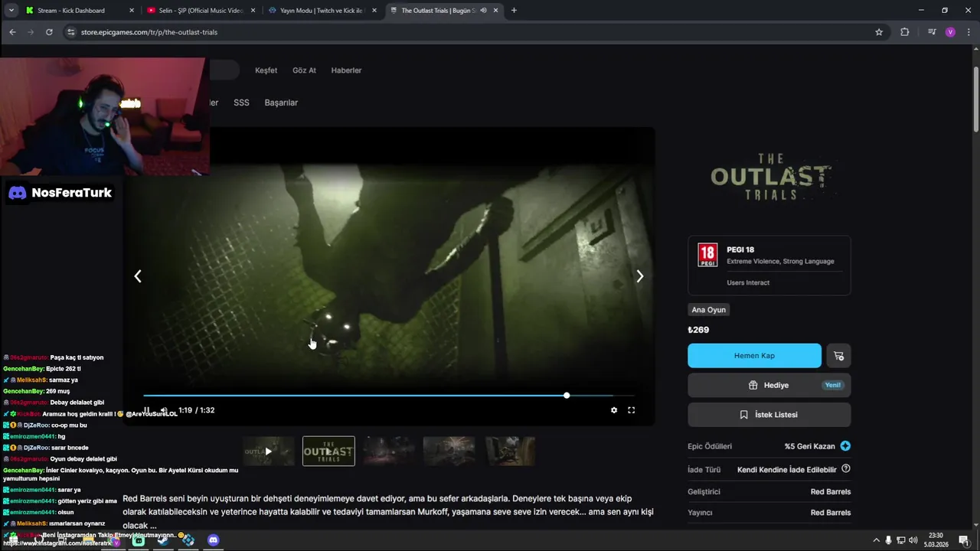The width and height of the screenshot is (980, 551).
Task: Open a new browser tab
Action: click(x=514, y=11)
